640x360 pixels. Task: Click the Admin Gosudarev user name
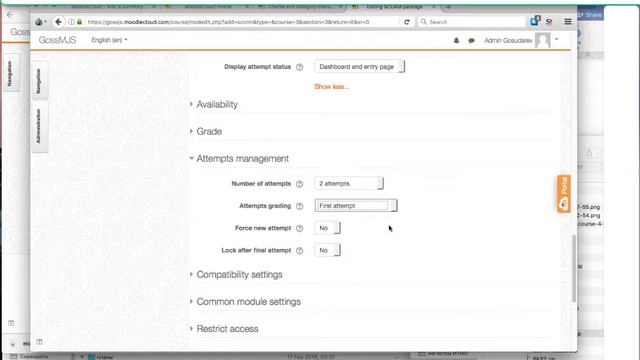pyautogui.click(x=508, y=40)
